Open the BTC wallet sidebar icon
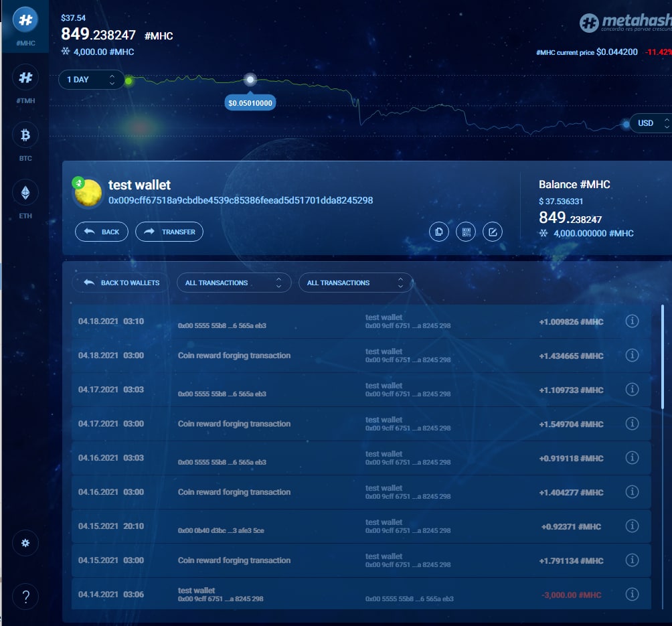Image resolution: width=672 pixels, height=626 pixels. [25, 135]
